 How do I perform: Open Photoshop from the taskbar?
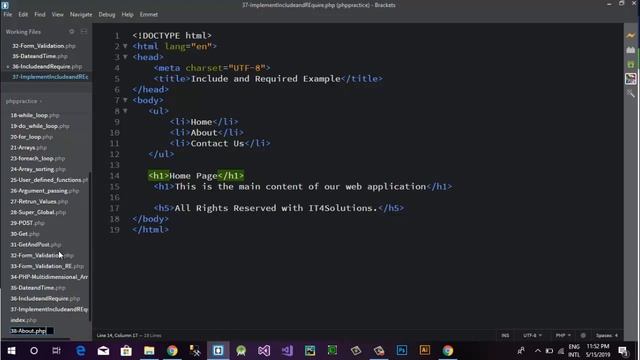[402, 351]
